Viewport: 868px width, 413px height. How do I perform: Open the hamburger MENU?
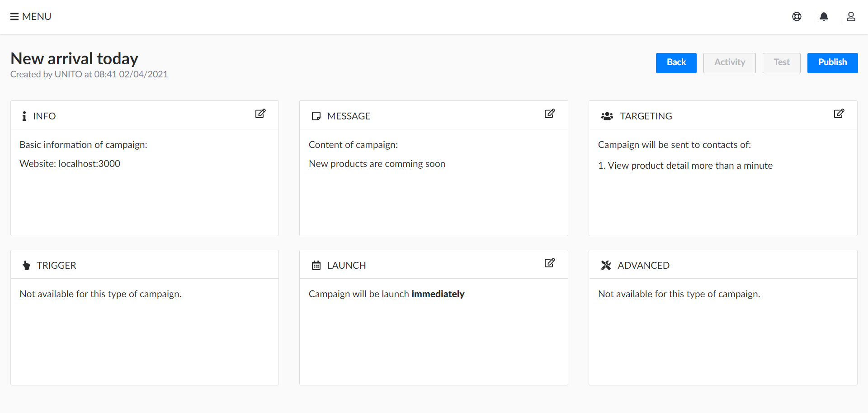click(31, 17)
